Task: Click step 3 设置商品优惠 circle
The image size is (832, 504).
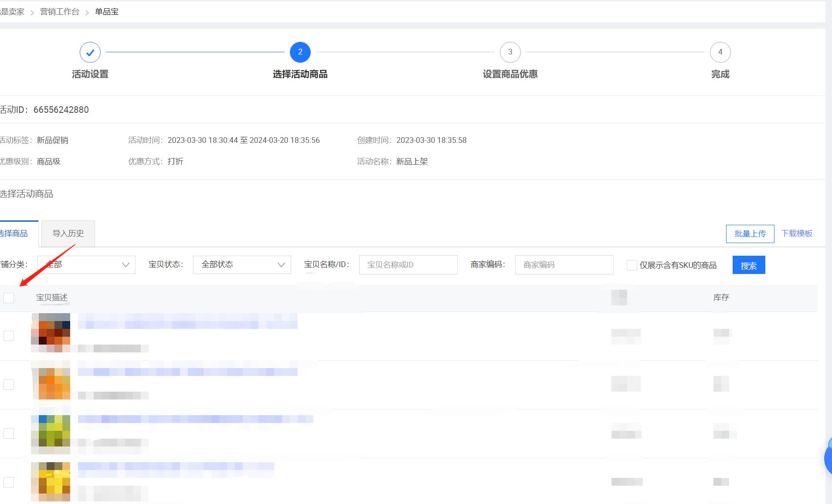Action: click(510, 52)
